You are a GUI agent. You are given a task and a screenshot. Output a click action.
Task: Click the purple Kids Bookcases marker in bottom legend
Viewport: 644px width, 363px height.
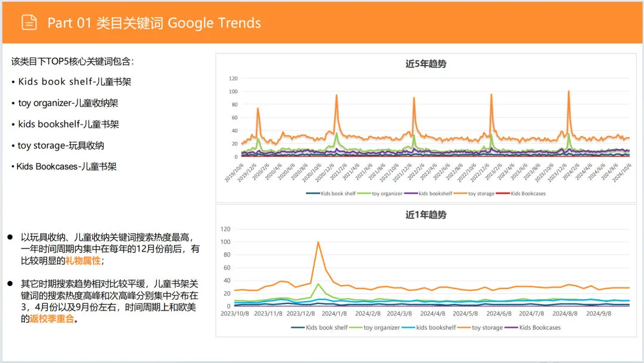click(x=512, y=327)
